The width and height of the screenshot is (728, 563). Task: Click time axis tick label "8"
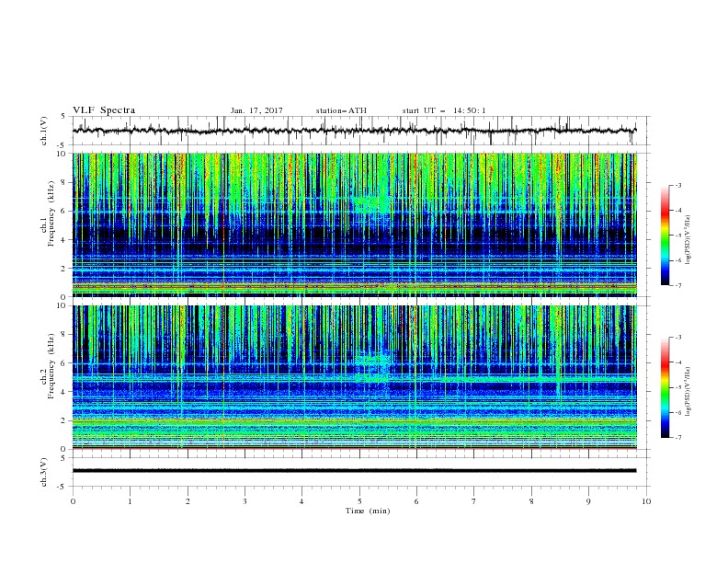(x=531, y=501)
